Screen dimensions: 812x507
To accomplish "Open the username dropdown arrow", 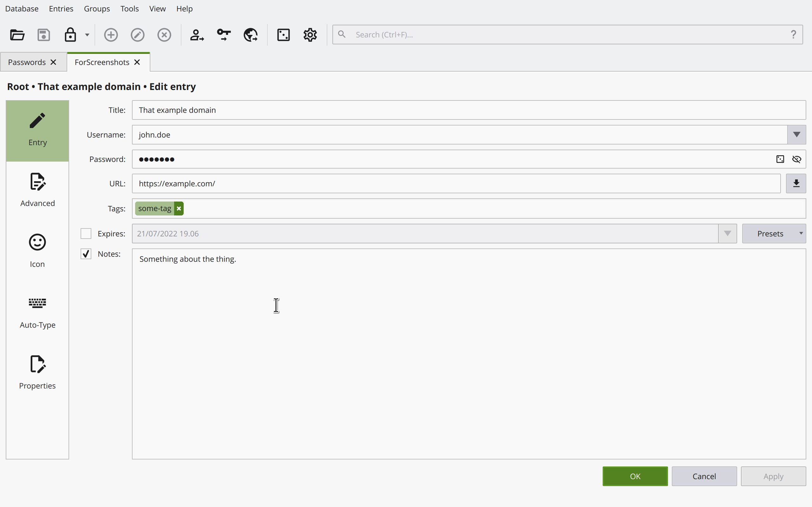I will coord(797,134).
